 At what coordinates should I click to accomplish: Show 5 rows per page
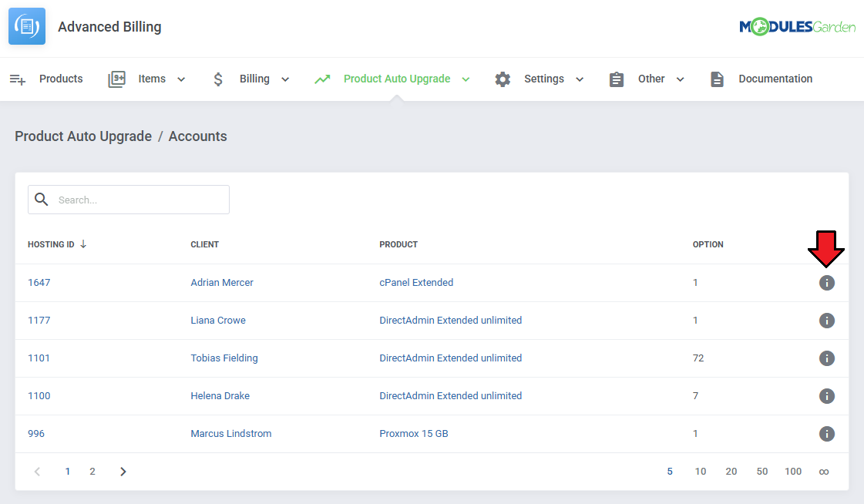pyautogui.click(x=670, y=472)
